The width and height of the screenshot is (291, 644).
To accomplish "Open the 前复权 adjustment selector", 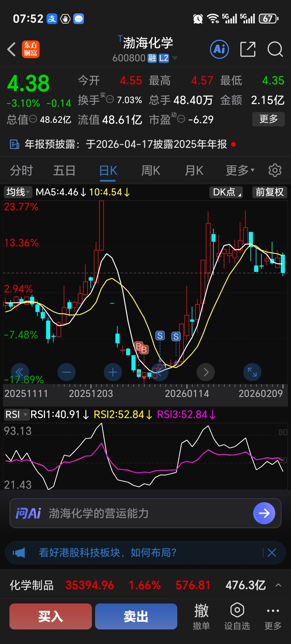I will pos(269,192).
